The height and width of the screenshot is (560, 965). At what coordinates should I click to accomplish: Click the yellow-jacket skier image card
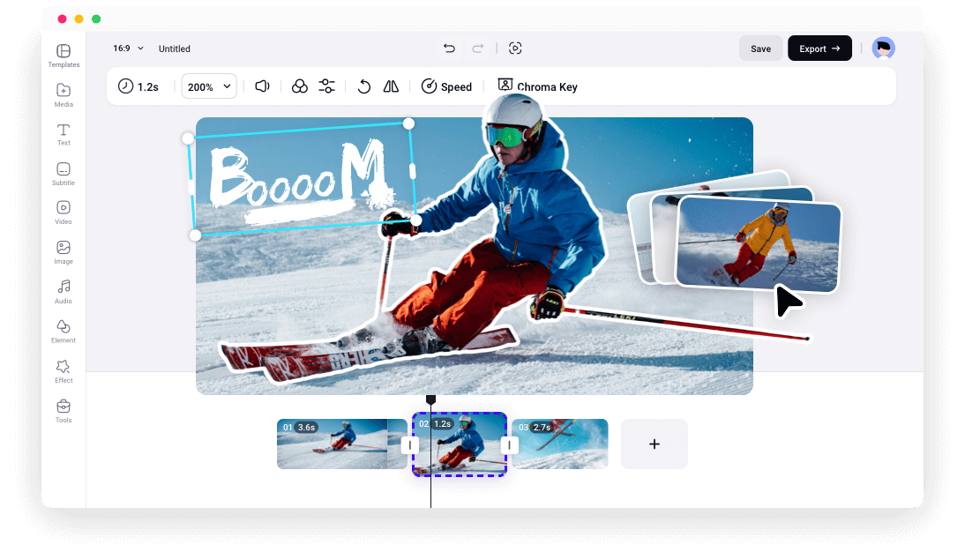pos(758,243)
